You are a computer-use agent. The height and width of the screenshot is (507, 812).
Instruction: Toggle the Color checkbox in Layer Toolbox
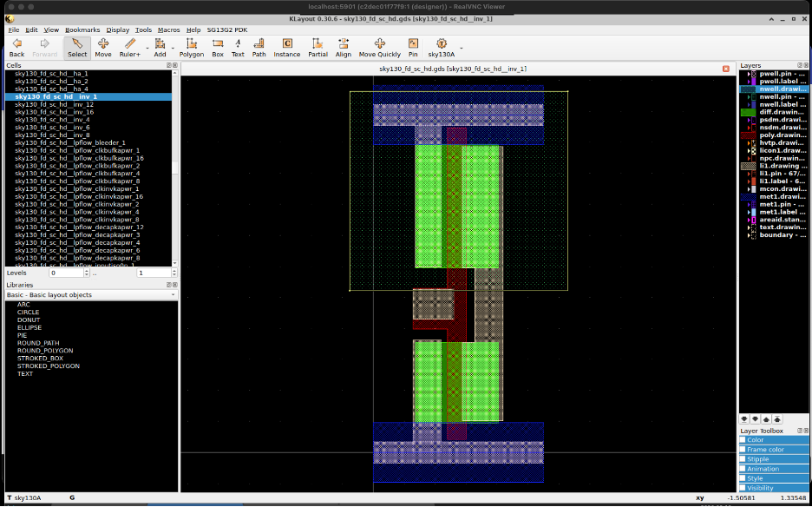[x=743, y=440]
